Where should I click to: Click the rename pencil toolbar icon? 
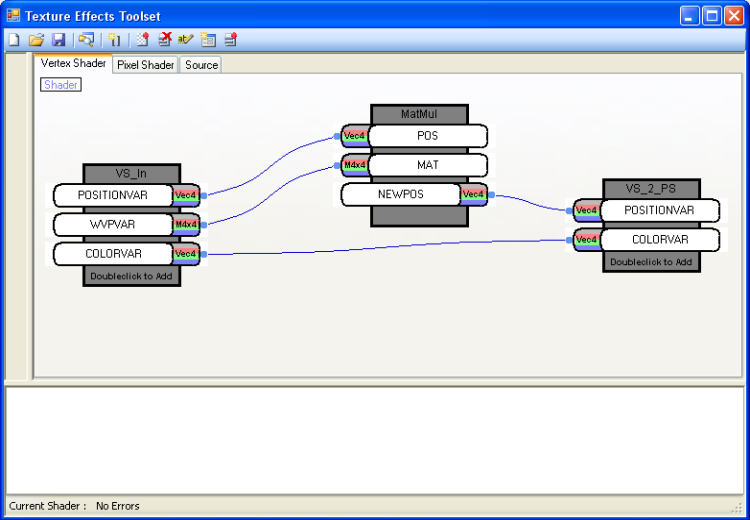click(x=186, y=40)
